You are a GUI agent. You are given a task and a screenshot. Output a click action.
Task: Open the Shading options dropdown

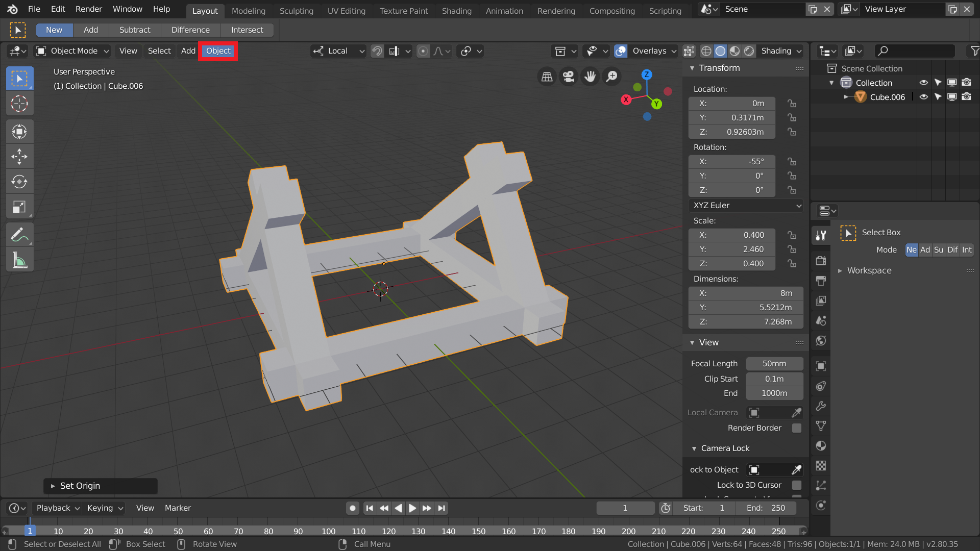pos(781,51)
